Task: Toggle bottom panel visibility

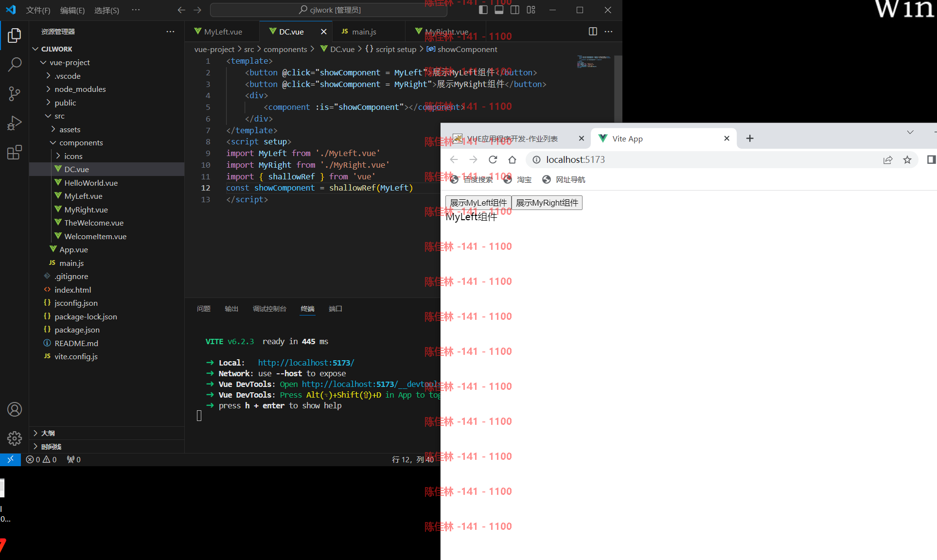Action: coord(499,10)
